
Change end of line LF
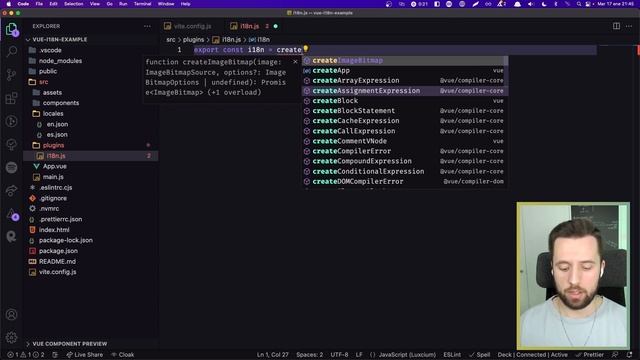pyautogui.click(x=359, y=355)
